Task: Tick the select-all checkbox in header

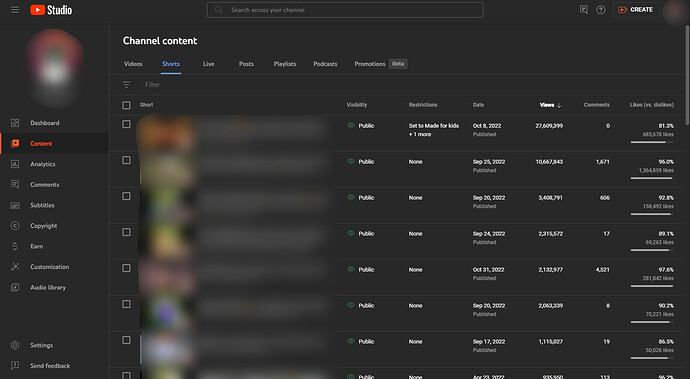Action: [126, 105]
